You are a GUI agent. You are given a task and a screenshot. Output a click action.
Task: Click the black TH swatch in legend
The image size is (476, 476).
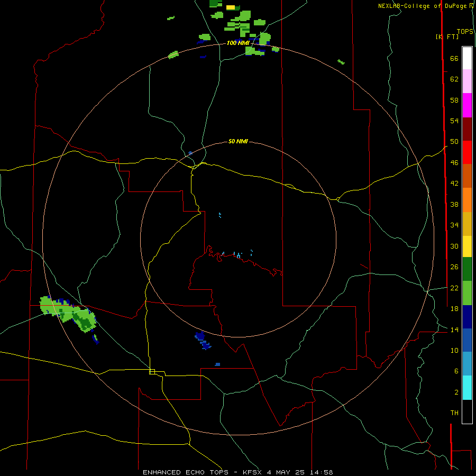[467, 411]
